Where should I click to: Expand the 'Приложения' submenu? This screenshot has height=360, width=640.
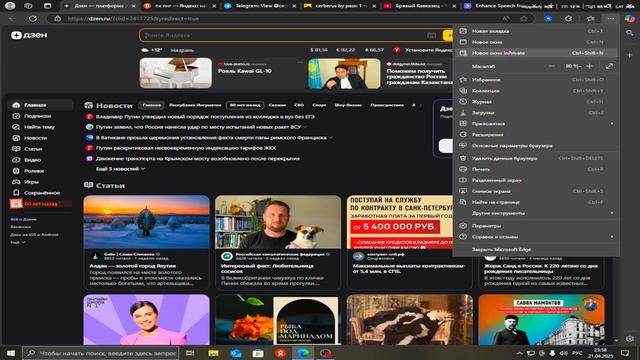[x=536, y=124]
